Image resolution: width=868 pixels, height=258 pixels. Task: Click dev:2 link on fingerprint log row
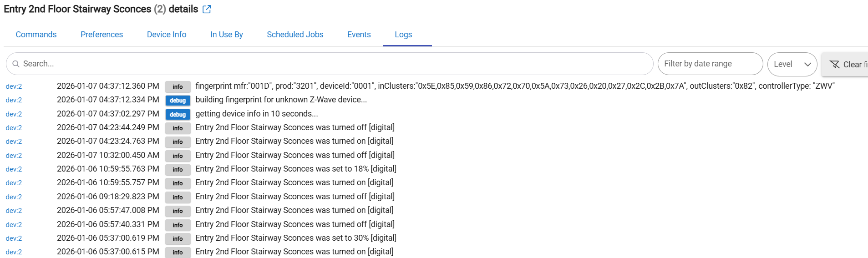click(x=14, y=86)
